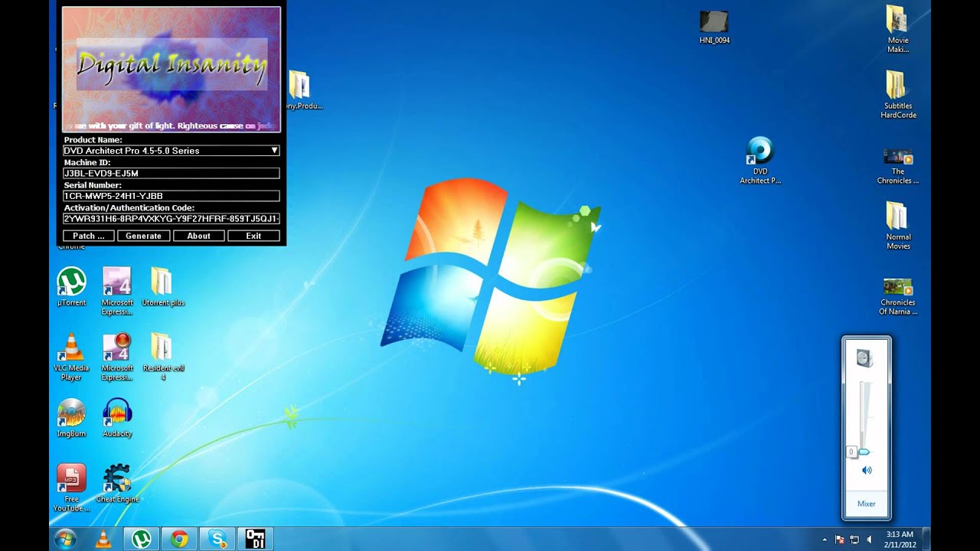The height and width of the screenshot is (551, 980).
Task: Select the ImgBurn desktop icon
Action: (72, 418)
